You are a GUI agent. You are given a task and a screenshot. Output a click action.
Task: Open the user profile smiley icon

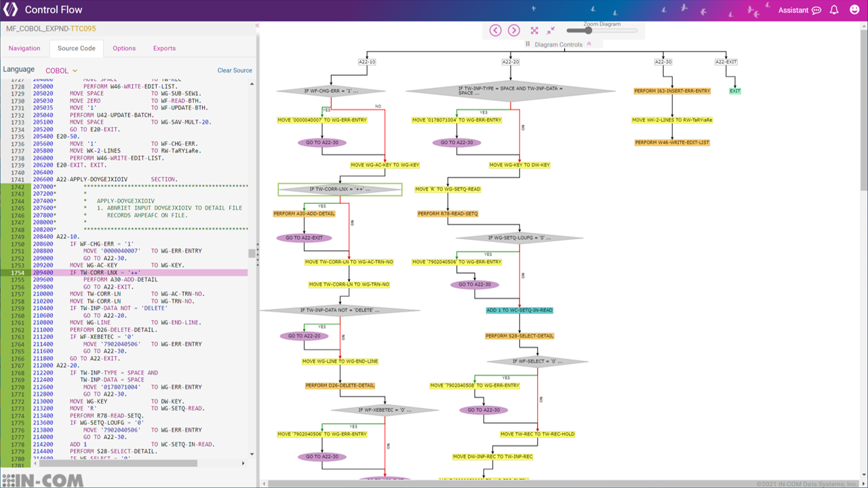coord(853,9)
